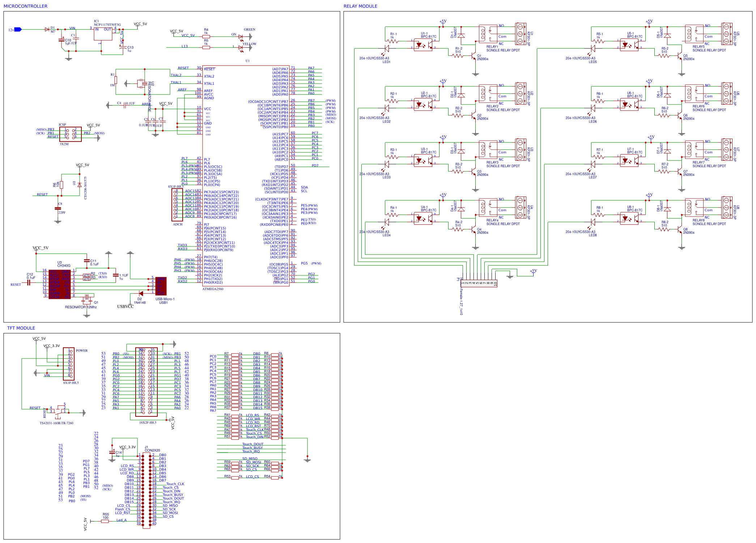Click the ADCH 8X1F-H8.5 header symbol
This screenshot has width=756, height=543.
pos(177,204)
